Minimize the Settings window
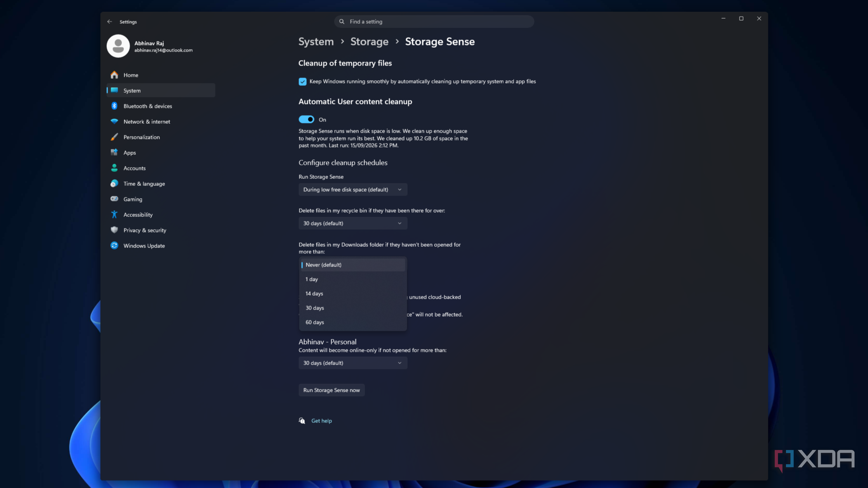The width and height of the screenshot is (868, 488). (723, 19)
